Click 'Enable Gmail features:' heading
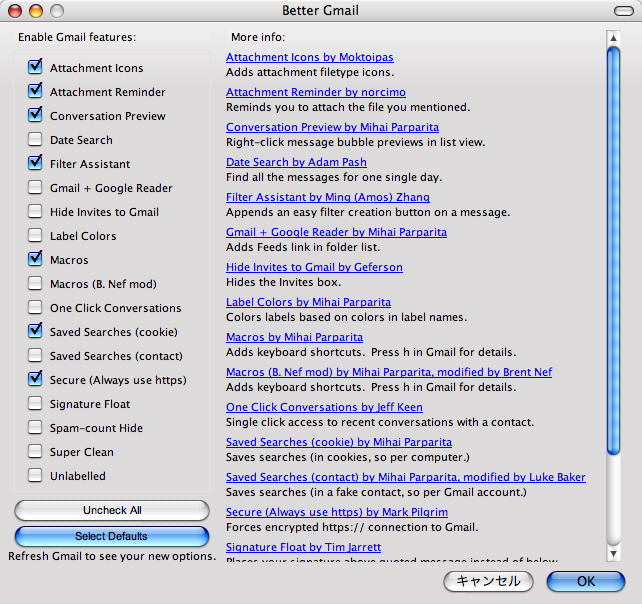Image resolution: width=642 pixels, height=604 pixels. tap(77, 37)
